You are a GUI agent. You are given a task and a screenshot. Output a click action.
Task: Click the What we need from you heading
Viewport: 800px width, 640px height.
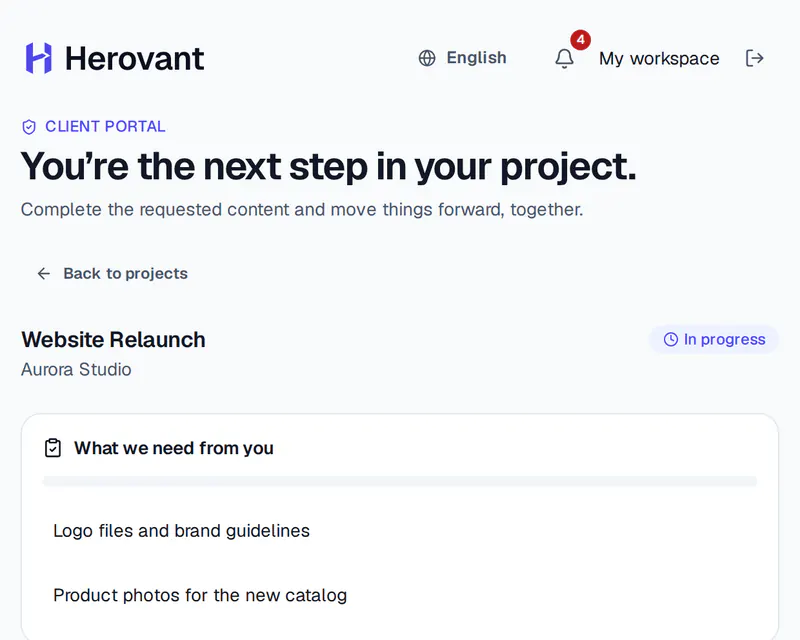click(174, 448)
